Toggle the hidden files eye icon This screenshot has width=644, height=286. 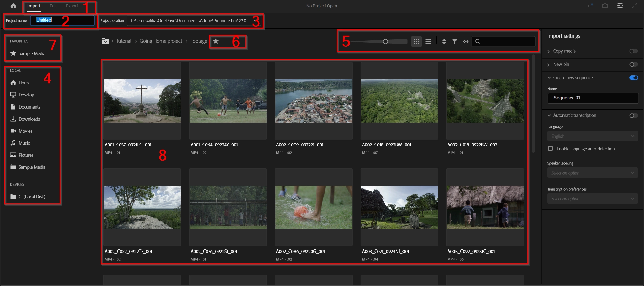[466, 42]
